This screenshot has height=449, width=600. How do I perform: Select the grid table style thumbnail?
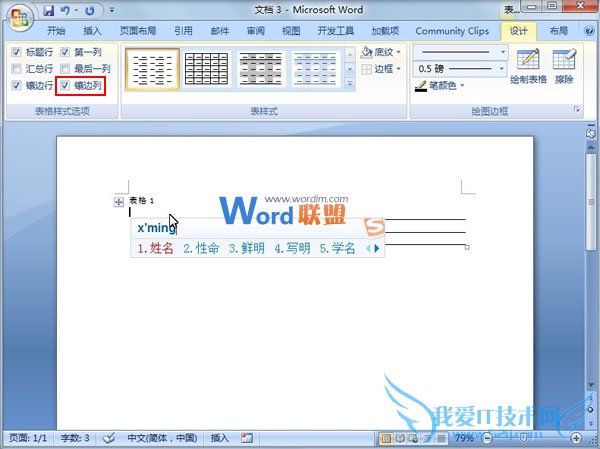(207, 69)
